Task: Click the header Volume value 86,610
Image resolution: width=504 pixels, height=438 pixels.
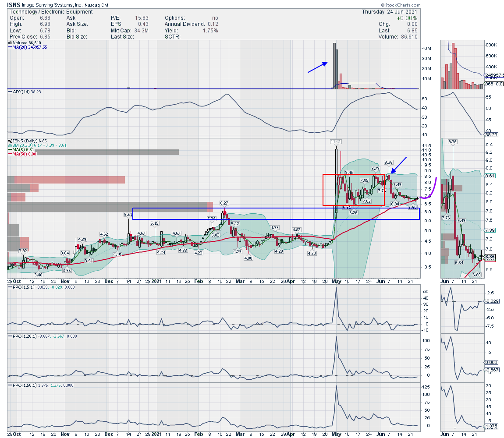Action: [409, 37]
